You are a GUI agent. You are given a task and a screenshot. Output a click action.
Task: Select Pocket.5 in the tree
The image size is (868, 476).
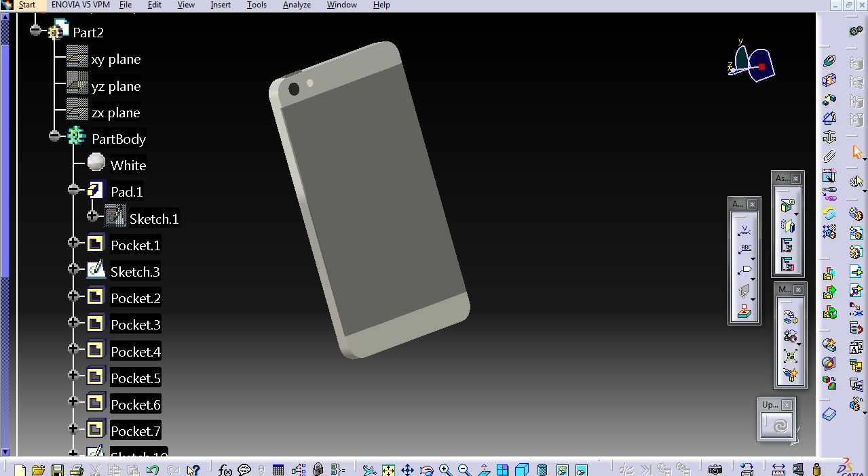(136, 378)
